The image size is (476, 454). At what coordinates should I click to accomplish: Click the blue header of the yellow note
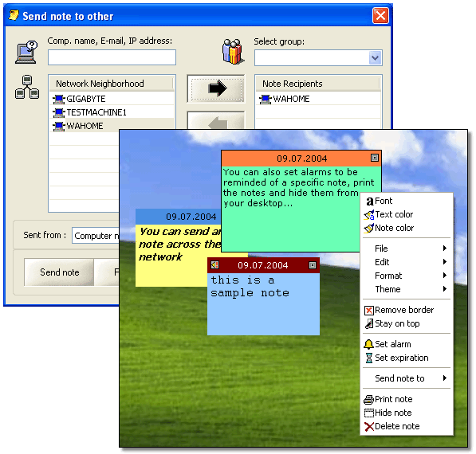(179, 217)
